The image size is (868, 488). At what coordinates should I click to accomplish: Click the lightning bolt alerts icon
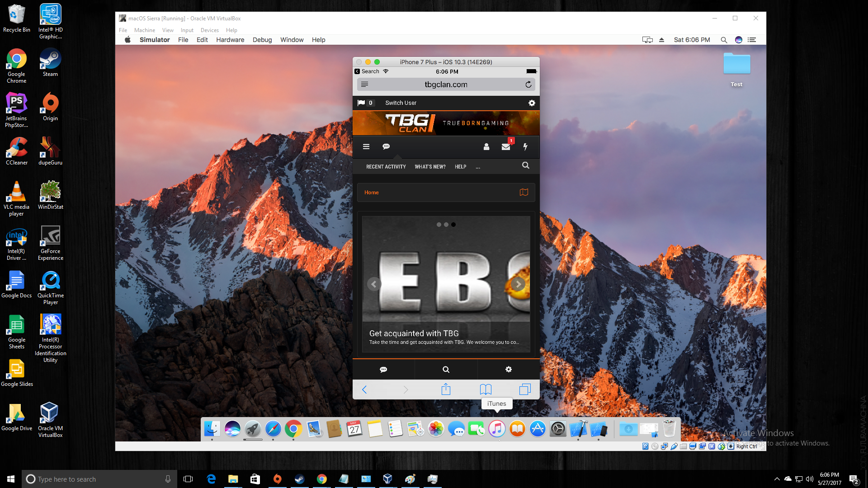tap(525, 146)
